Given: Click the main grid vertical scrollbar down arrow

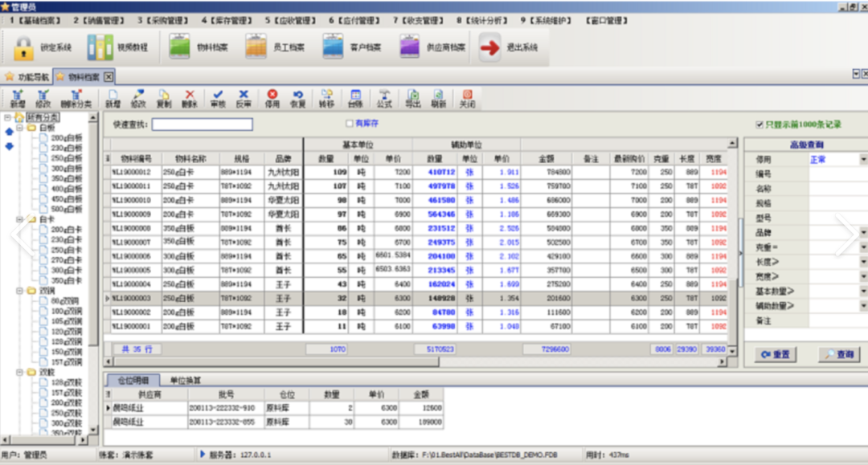Looking at the screenshot, I should coord(732,351).
